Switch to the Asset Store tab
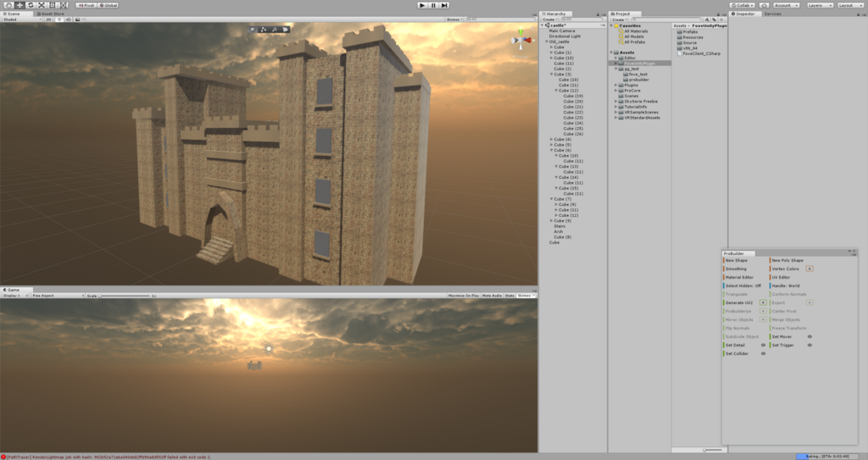The height and width of the screenshot is (460, 868). (51, 14)
